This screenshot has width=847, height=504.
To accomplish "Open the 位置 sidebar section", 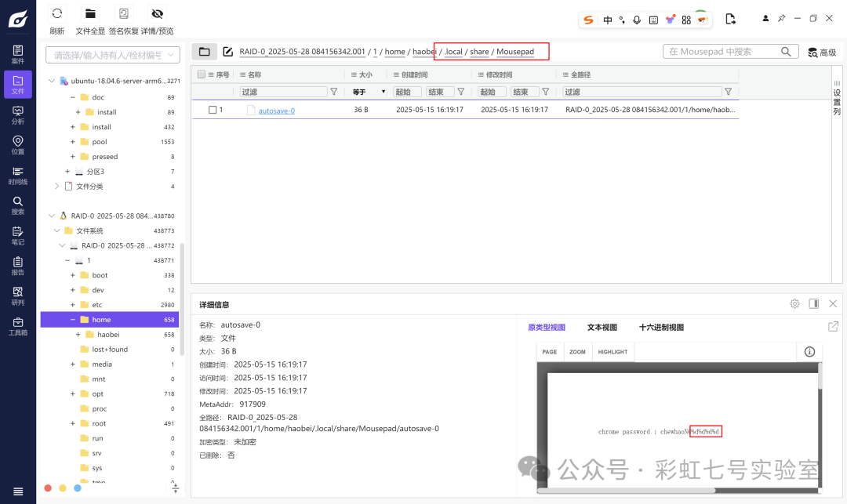I will pos(18,145).
